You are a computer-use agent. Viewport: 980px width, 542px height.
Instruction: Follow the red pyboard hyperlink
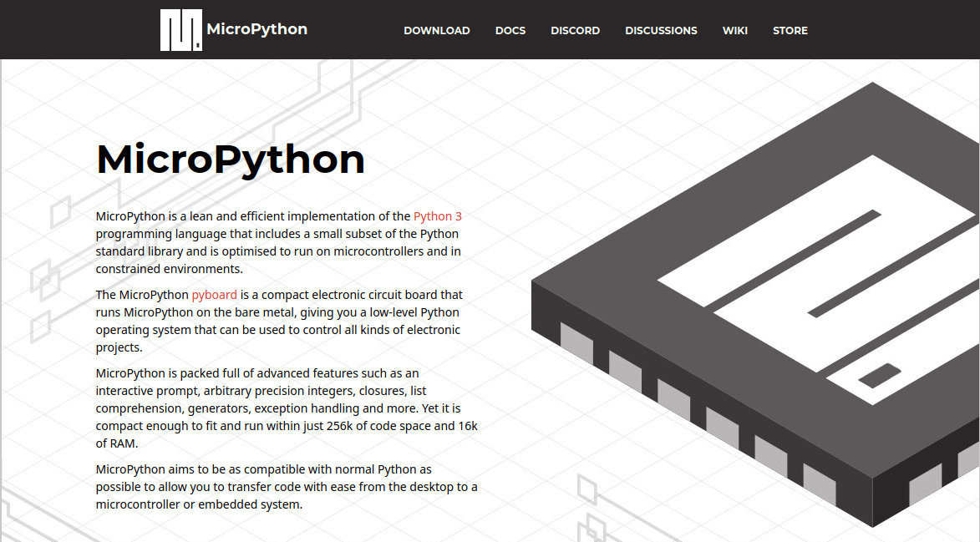click(x=215, y=295)
